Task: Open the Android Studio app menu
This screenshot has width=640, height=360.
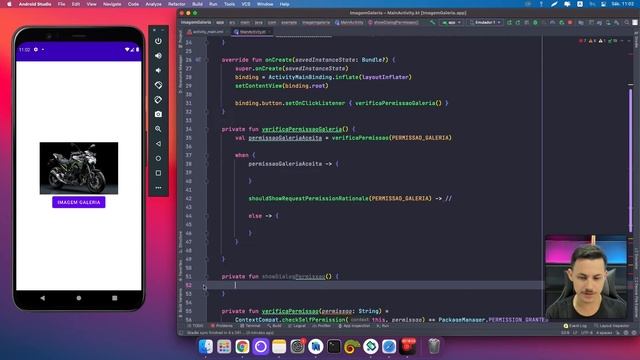Action: pyautogui.click(x=35, y=4)
